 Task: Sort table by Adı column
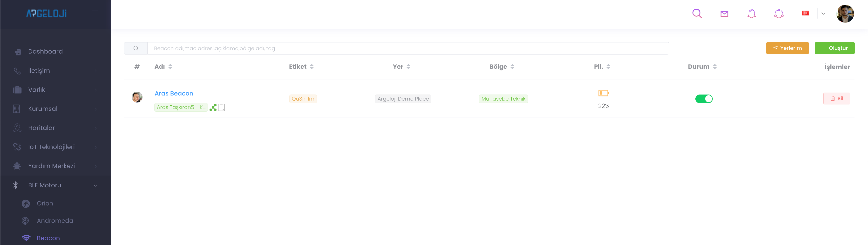(170, 67)
